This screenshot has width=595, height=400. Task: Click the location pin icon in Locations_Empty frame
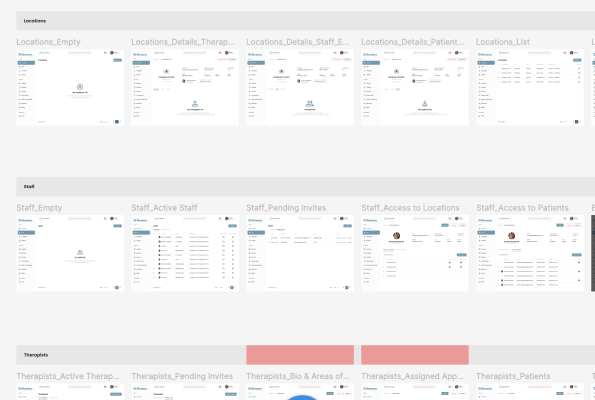click(80, 87)
